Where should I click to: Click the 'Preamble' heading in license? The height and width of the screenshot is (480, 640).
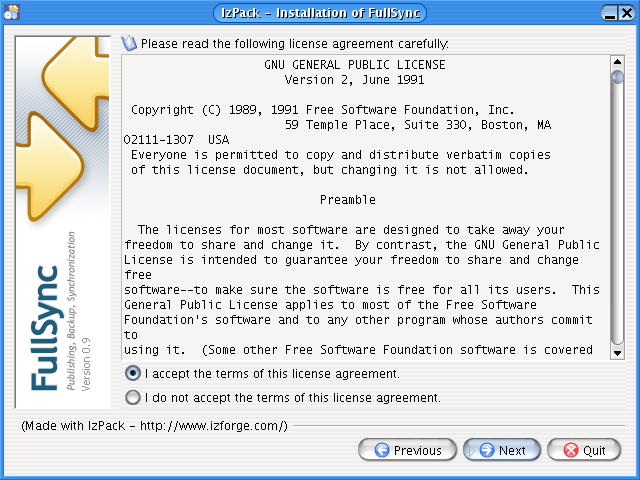[x=348, y=200]
